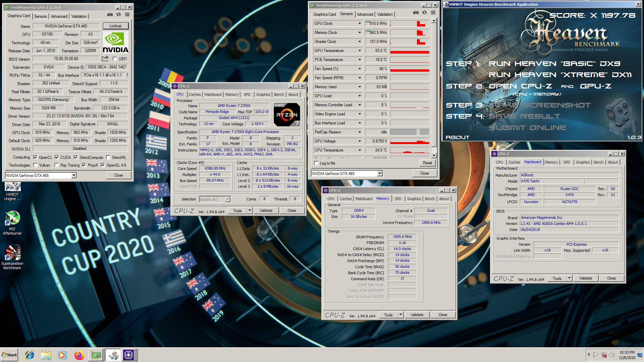Screen dimensions: 644x362
Task: Click the volume speaker tray icon
Action: click(x=612, y=355)
